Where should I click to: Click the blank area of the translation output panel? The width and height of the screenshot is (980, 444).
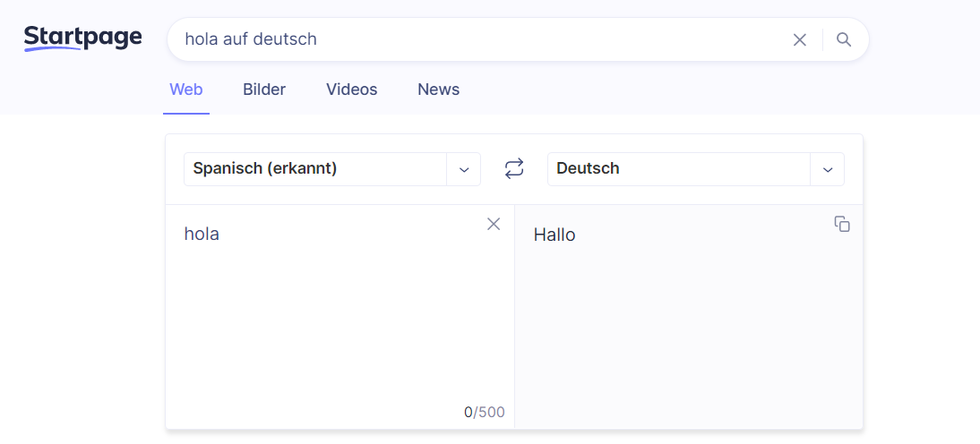[x=688, y=340]
